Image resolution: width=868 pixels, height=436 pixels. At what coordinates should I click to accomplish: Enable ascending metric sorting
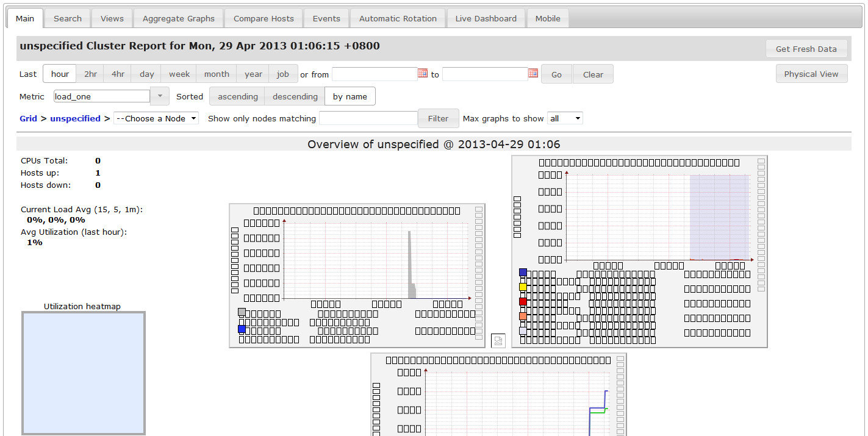[x=237, y=96]
